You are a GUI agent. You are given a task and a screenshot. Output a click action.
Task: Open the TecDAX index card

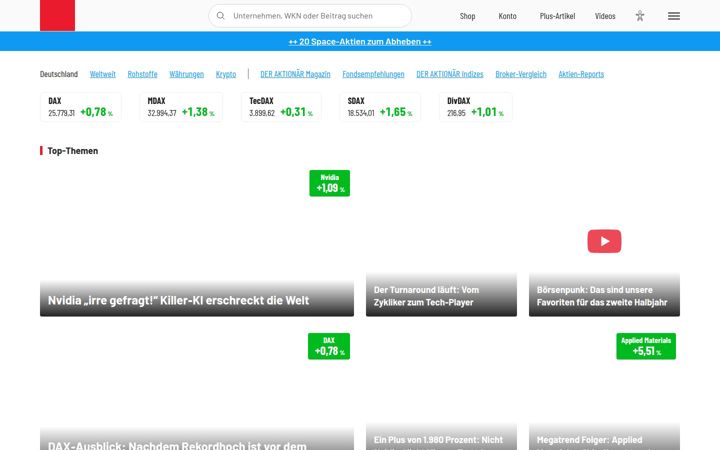point(281,107)
